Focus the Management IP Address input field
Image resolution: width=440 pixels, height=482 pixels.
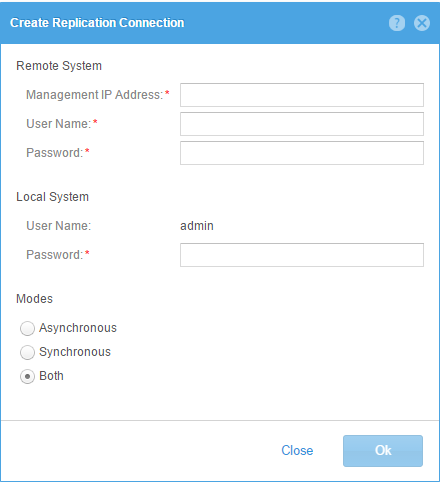click(302, 95)
